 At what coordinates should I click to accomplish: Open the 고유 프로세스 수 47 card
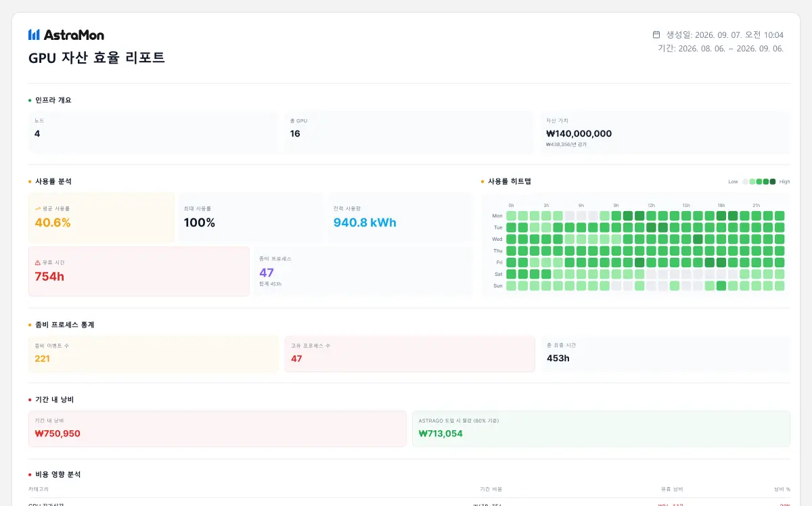(409, 354)
